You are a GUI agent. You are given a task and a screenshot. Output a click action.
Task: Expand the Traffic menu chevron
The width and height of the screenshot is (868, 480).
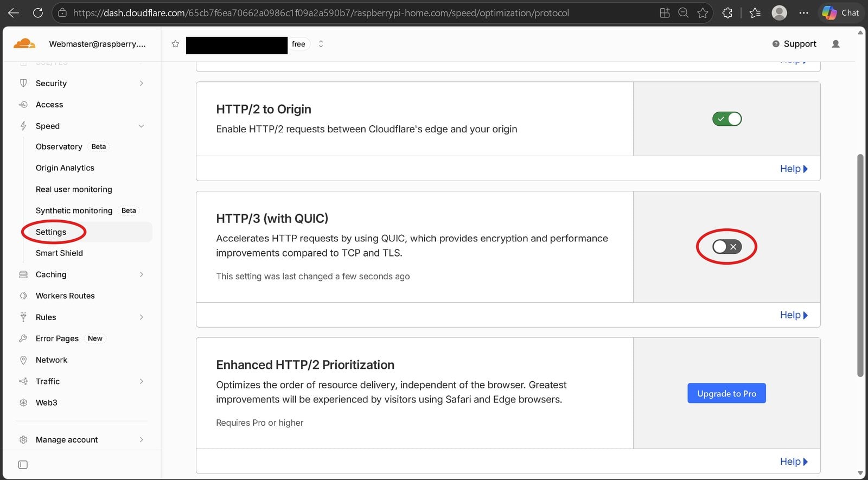(142, 381)
